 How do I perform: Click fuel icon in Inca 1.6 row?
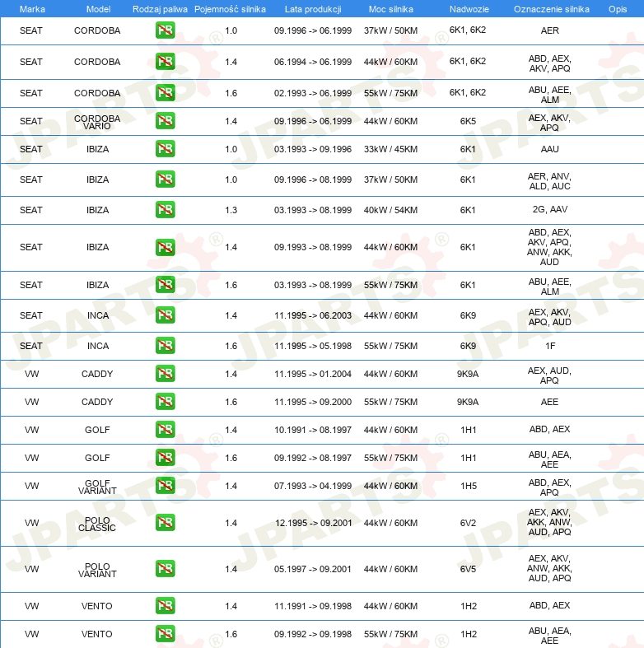(x=166, y=346)
